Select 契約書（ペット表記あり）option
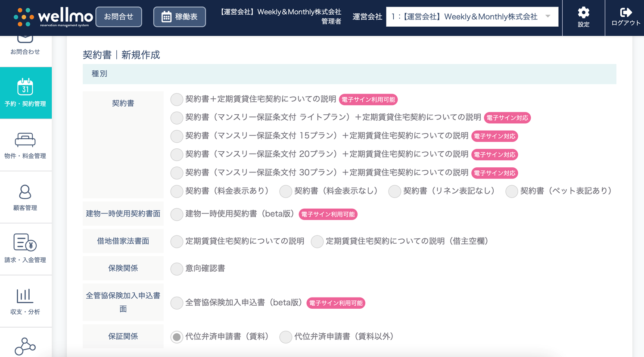Viewport: 644px width, 357px height. (511, 191)
